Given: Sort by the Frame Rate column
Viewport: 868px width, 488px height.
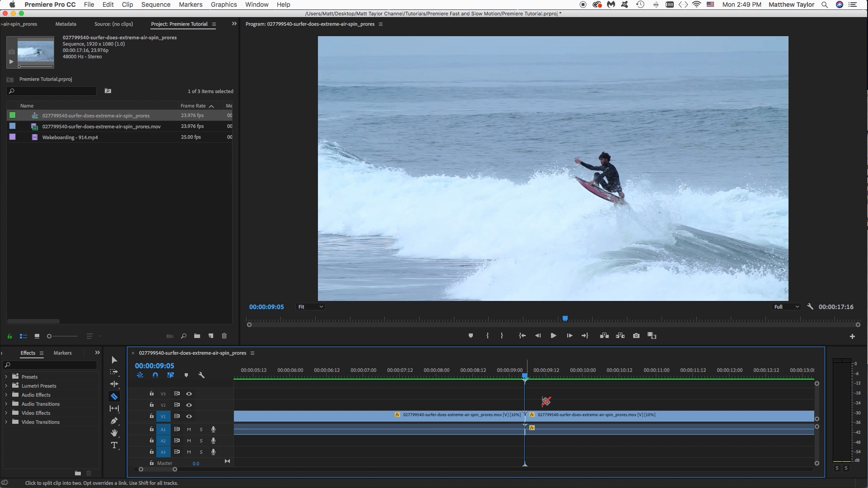Looking at the screenshot, I should 193,106.
